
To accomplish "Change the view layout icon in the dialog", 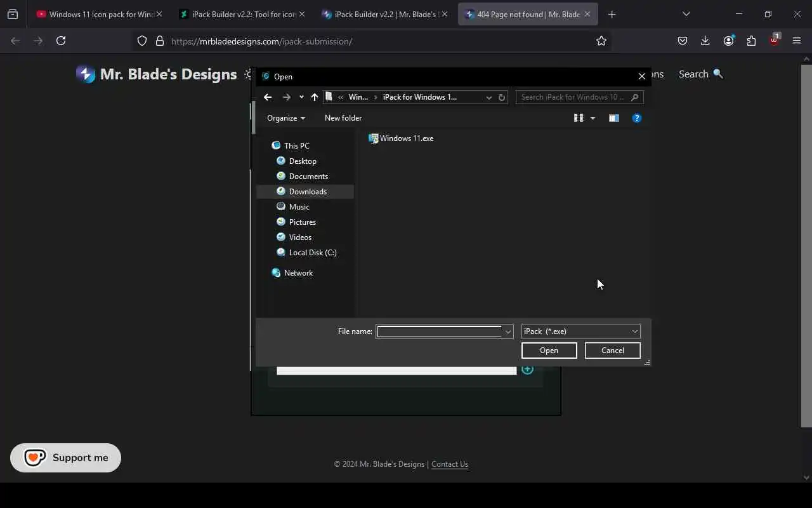I will [579, 118].
